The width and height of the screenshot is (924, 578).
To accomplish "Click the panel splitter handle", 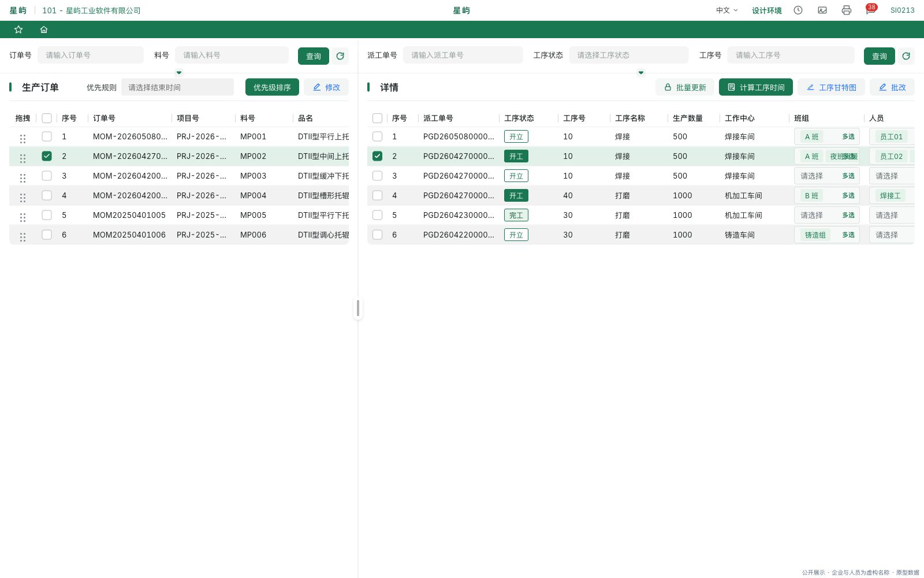I will coord(358,308).
